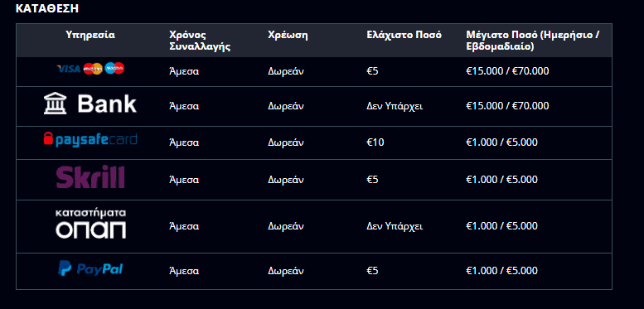Click the Υπηρεσία column header
This screenshot has width=644, height=309.
coord(90,35)
